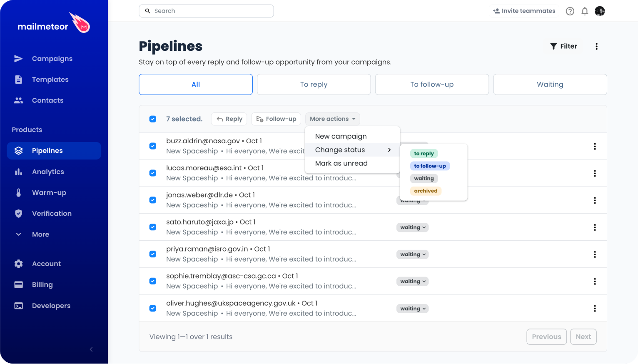The height and width of the screenshot is (364, 638).
Task: Uncheck the select-all checkbox
Action: (x=153, y=119)
